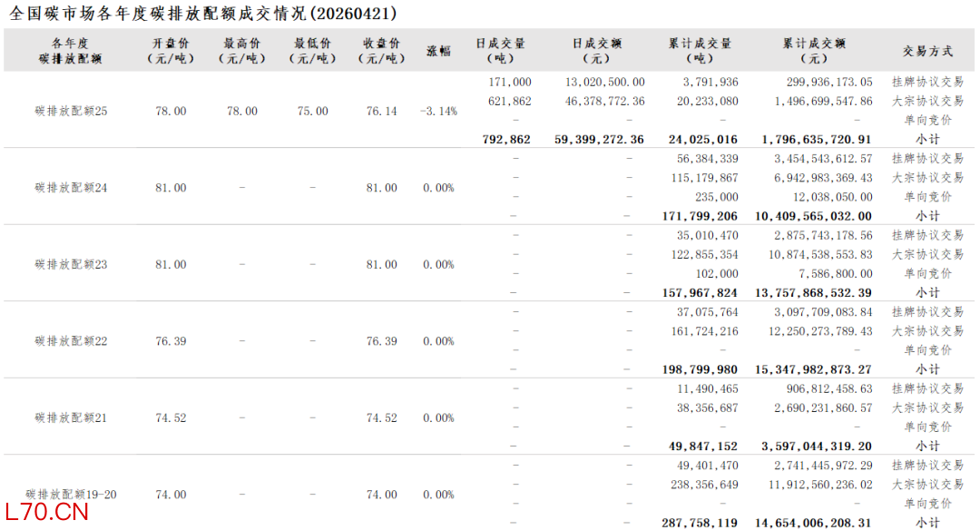Select the 累计成交额 column header
The image size is (980, 530).
pos(814,51)
